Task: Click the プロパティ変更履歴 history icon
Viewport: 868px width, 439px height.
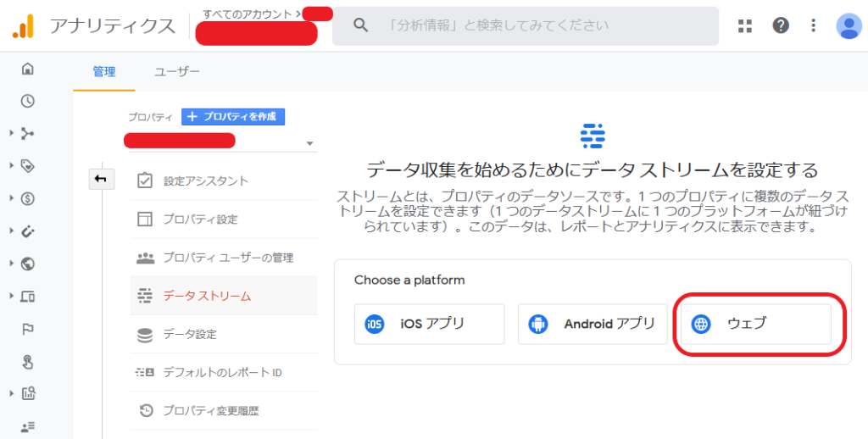Action: [146, 411]
